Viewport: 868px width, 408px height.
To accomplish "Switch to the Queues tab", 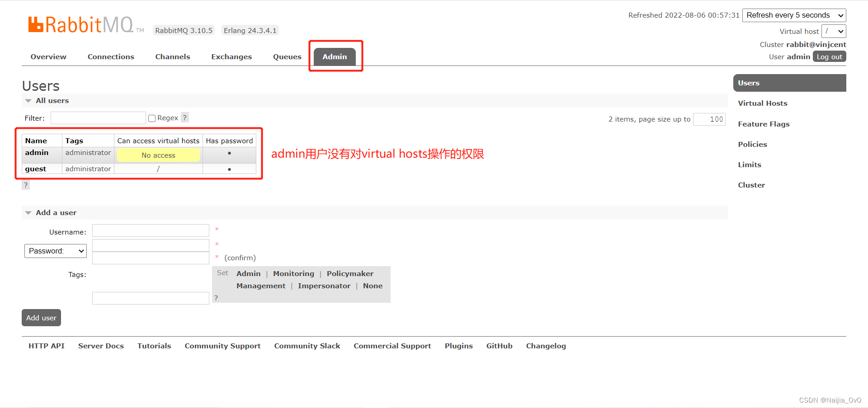I will (287, 57).
